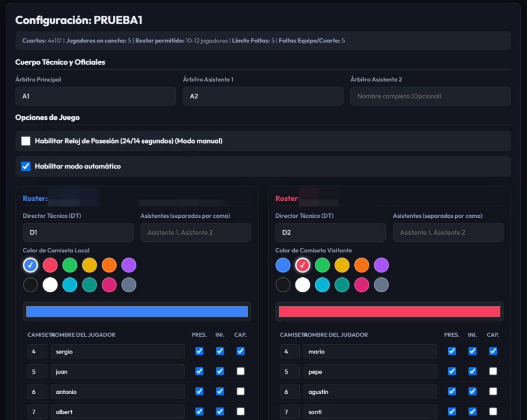Edit visitor player name mario
Screen dimensions: 527x420
coord(370,351)
